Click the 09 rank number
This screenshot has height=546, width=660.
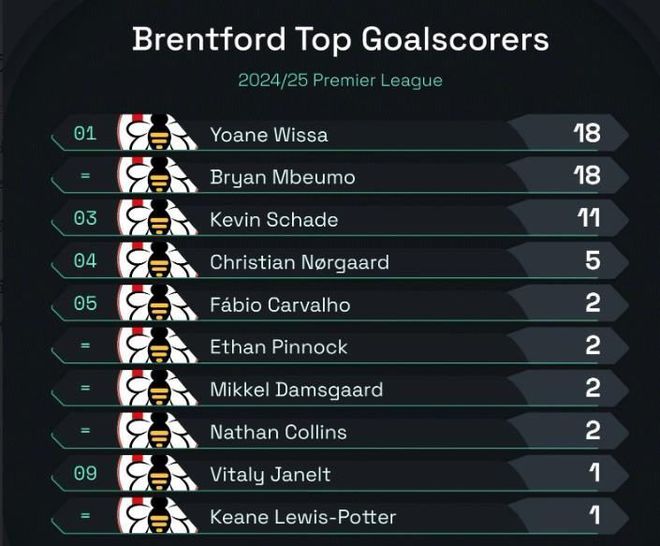pyautogui.click(x=85, y=473)
